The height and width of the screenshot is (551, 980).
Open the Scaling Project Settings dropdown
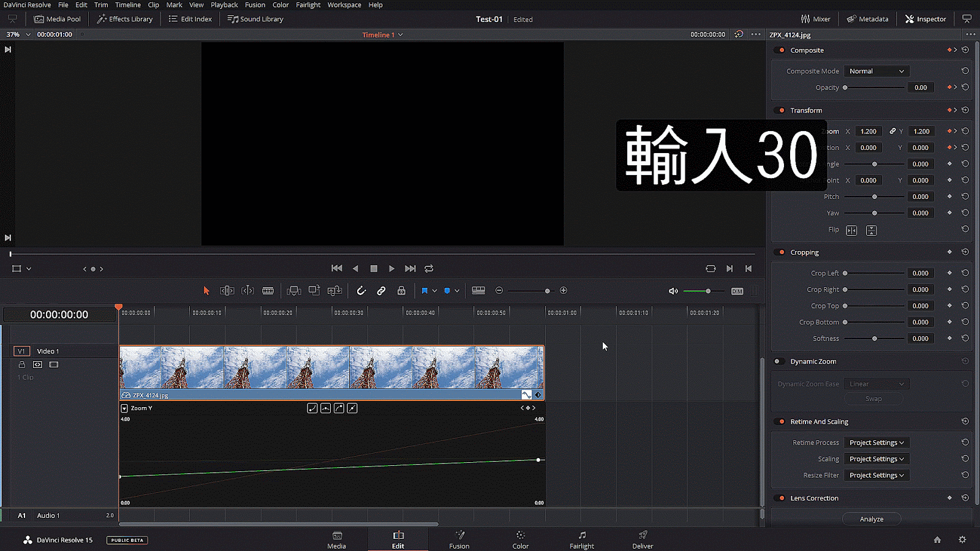coord(876,459)
